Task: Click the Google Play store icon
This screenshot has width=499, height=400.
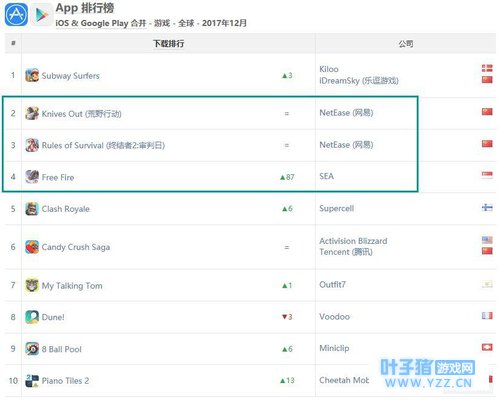Action: pyautogui.click(x=42, y=15)
